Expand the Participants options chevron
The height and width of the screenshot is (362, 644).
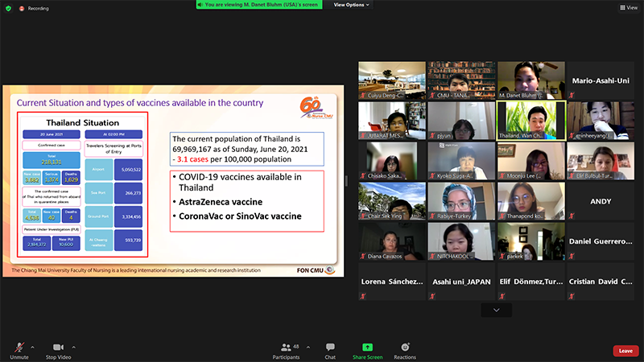[308, 348]
